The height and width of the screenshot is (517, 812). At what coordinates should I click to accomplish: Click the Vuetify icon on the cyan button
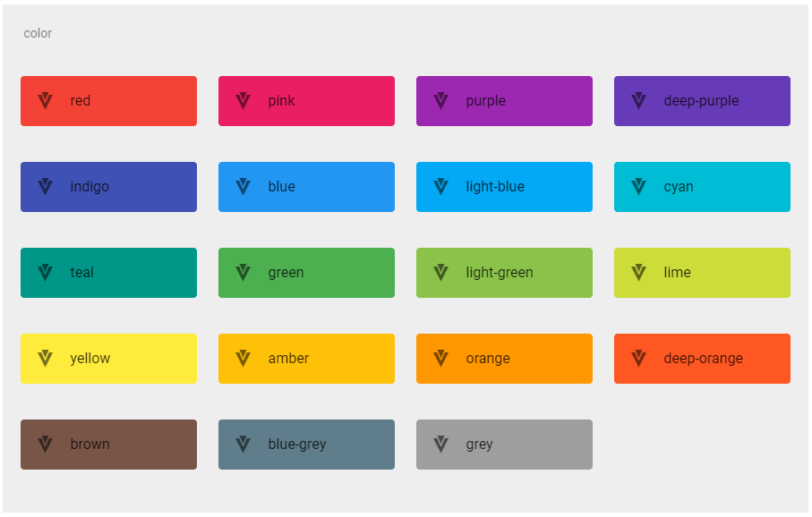point(637,187)
